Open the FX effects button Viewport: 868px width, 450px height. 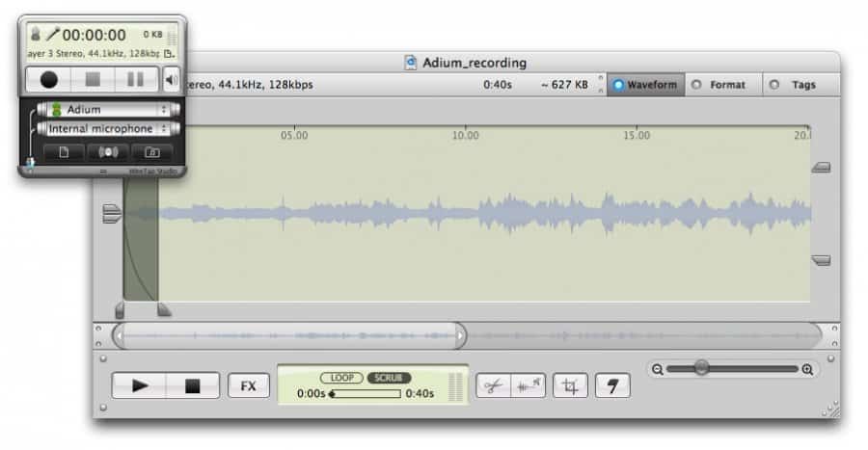249,385
